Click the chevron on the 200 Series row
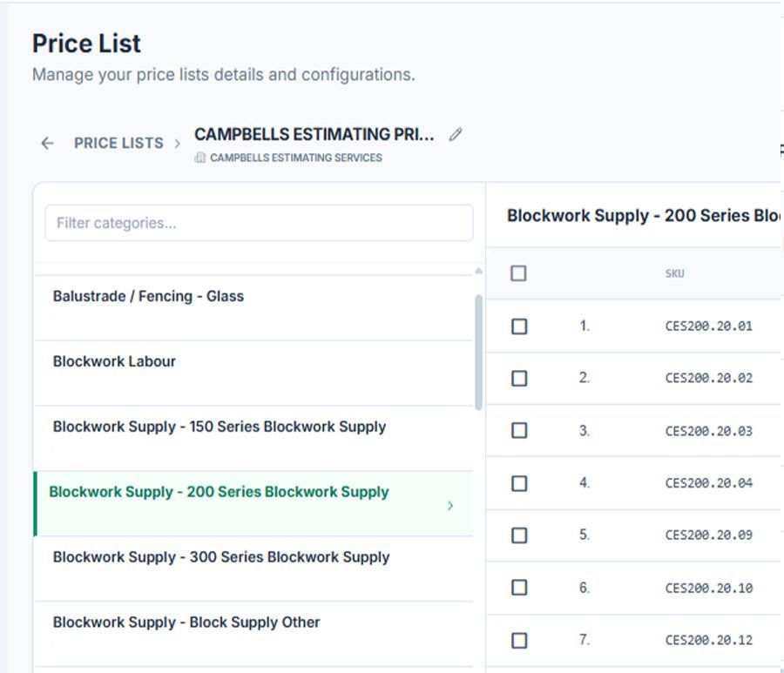The image size is (784, 673). [x=450, y=506]
